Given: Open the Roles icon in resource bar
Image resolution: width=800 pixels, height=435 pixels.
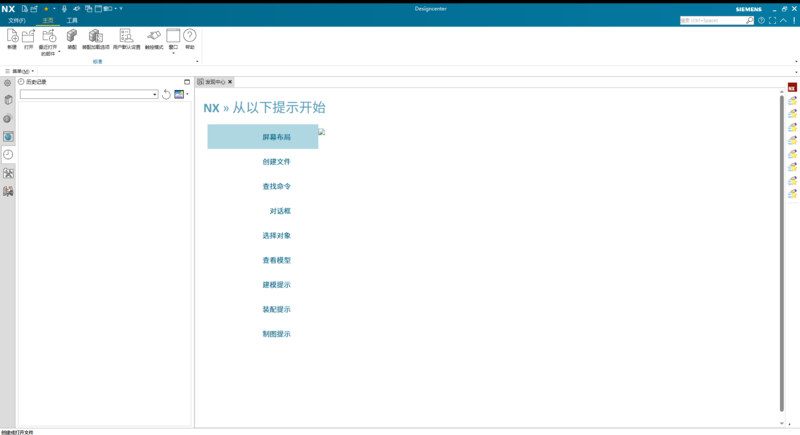Looking at the screenshot, I should [x=8, y=173].
